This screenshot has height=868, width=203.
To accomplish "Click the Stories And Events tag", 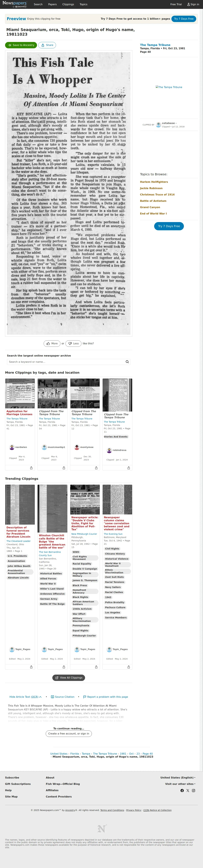I will tap(116, 437).
